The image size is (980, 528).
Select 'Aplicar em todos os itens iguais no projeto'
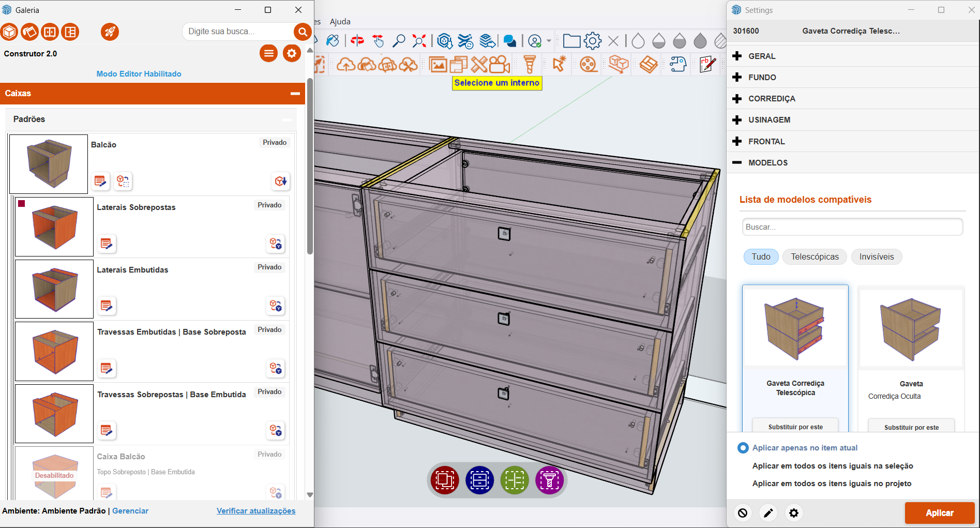832,484
